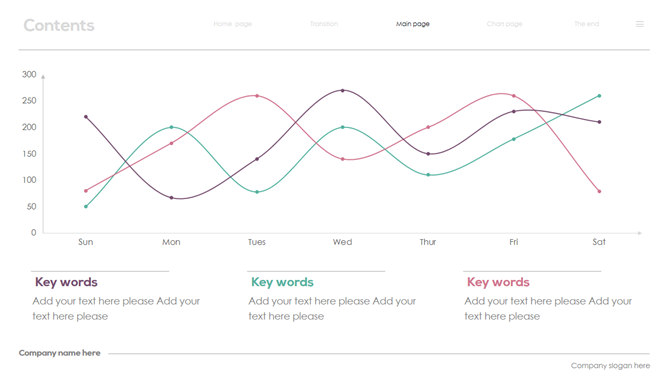Select the purple Key words heading

coord(66,282)
